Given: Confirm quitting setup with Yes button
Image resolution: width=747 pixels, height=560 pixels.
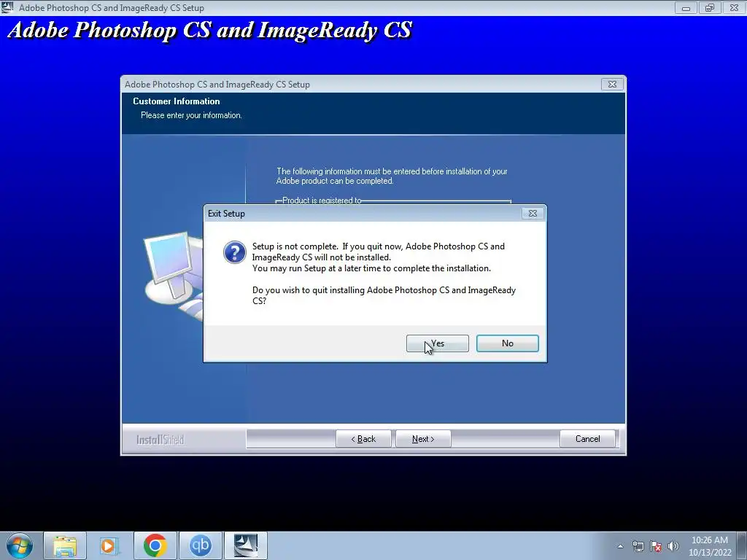Looking at the screenshot, I should pyautogui.click(x=438, y=343).
